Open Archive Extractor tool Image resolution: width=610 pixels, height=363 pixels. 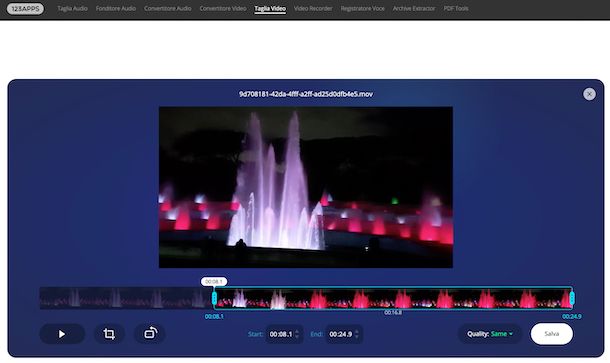tap(414, 9)
